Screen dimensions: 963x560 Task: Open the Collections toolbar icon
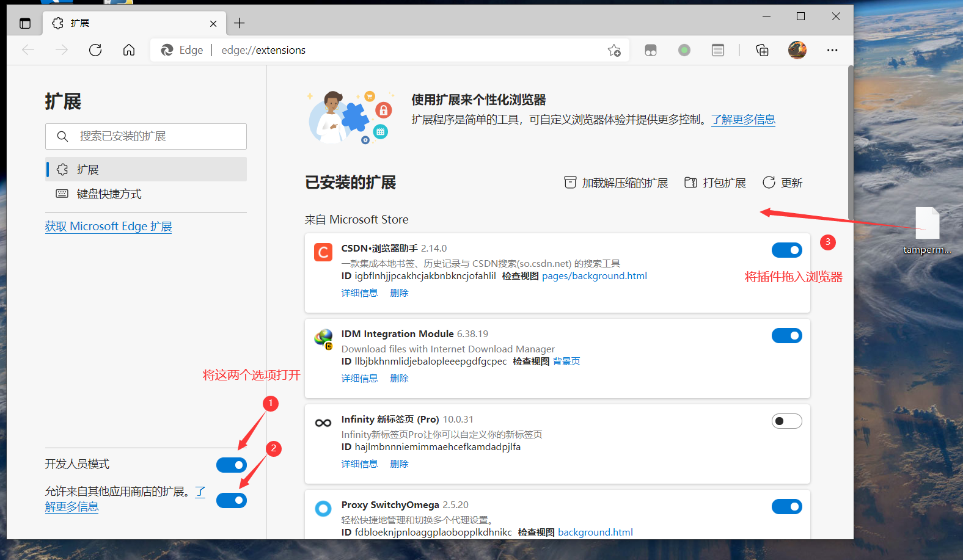point(763,50)
